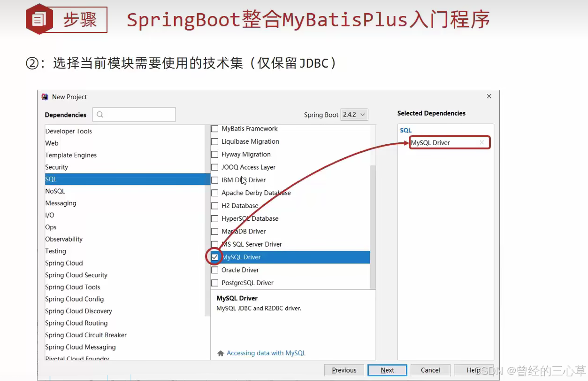Image resolution: width=588 pixels, height=381 pixels.
Task: Uncheck the MySQL Driver checkbox
Action: click(215, 257)
